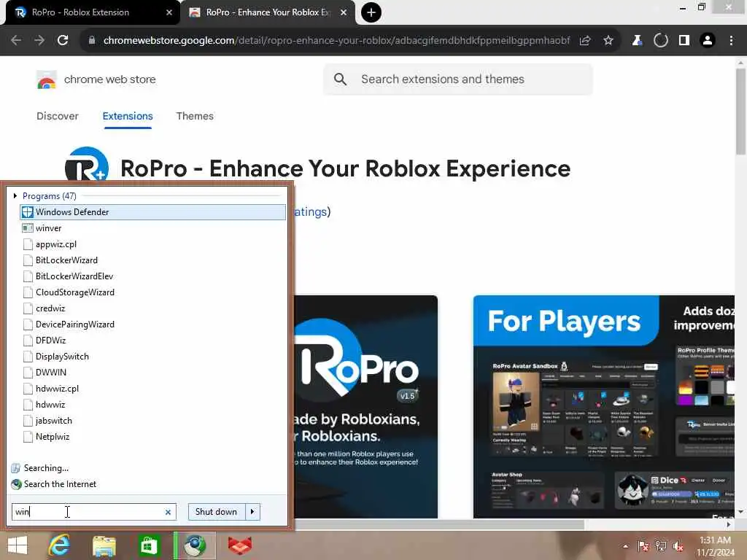
Task: Open the Themes tab in web store
Action: click(195, 116)
